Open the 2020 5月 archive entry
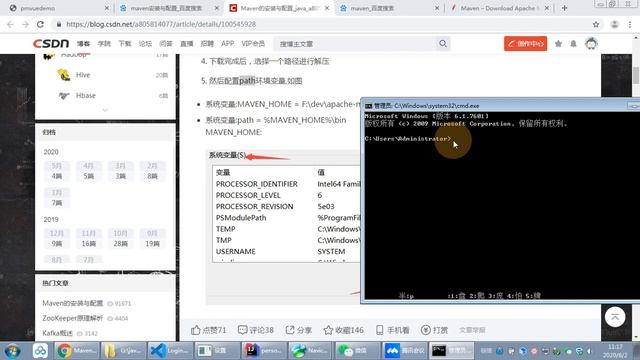Image resolution: width=640 pixels, height=360 pixels. (57, 171)
